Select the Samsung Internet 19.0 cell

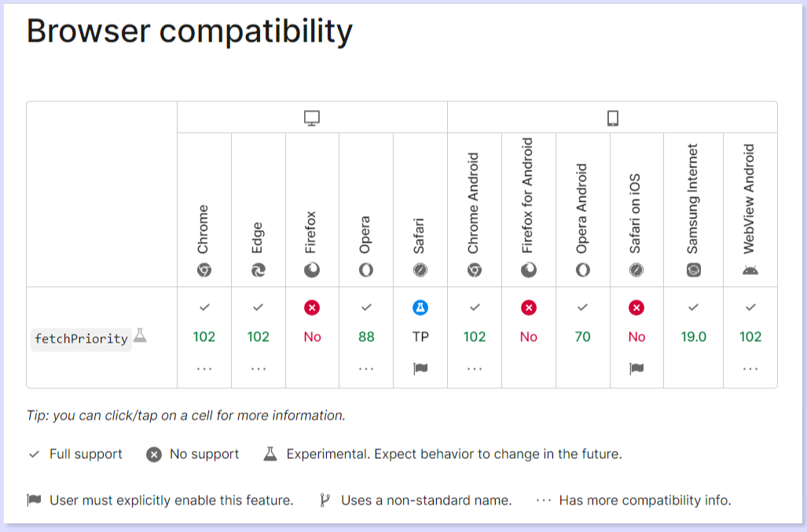point(693,336)
